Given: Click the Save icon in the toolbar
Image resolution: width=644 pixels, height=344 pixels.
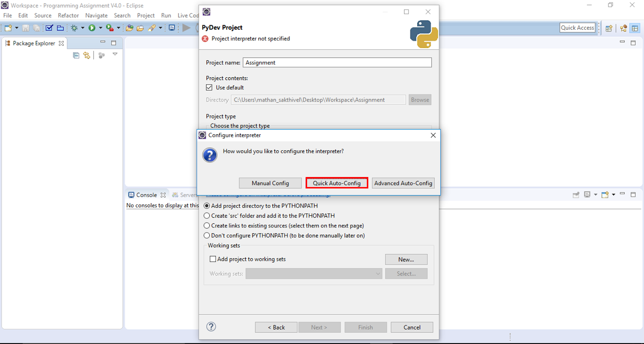Looking at the screenshot, I should pyautogui.click(x=25, y=28).
